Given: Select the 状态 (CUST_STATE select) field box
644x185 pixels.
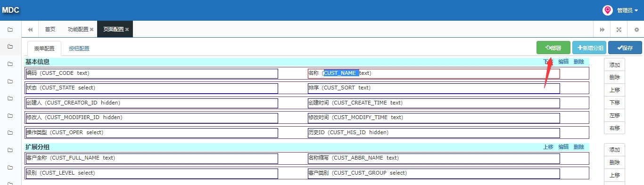Looking at the screenshot, I should 152,88.
